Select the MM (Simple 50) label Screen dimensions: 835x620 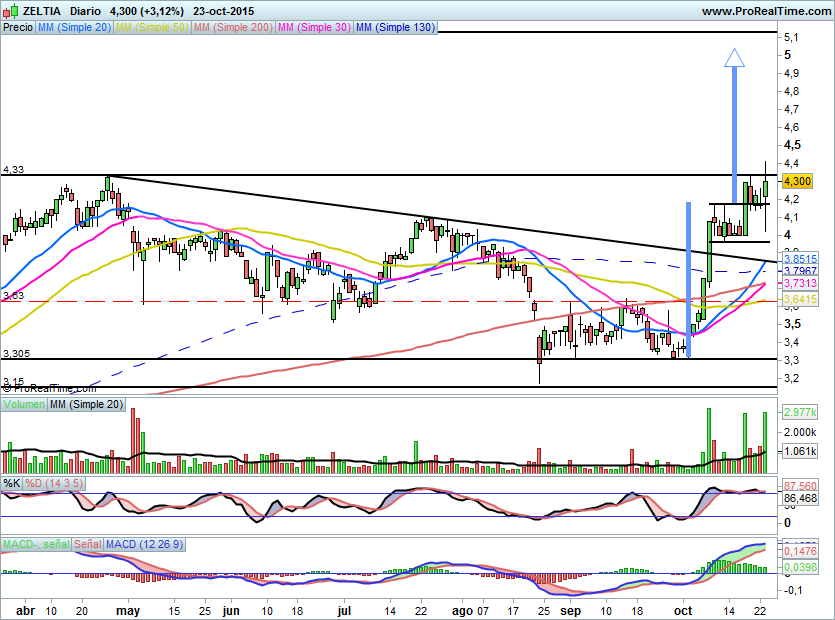(x=152, y=27)
